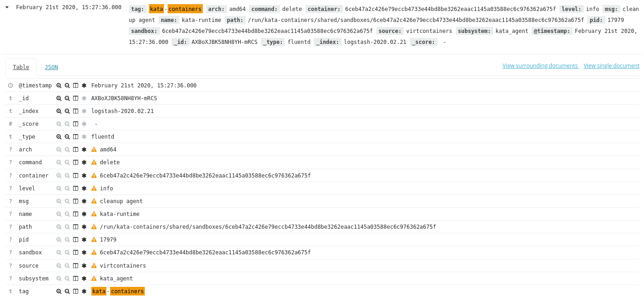
Task: Open View single document link
Action: click(612, 66)
